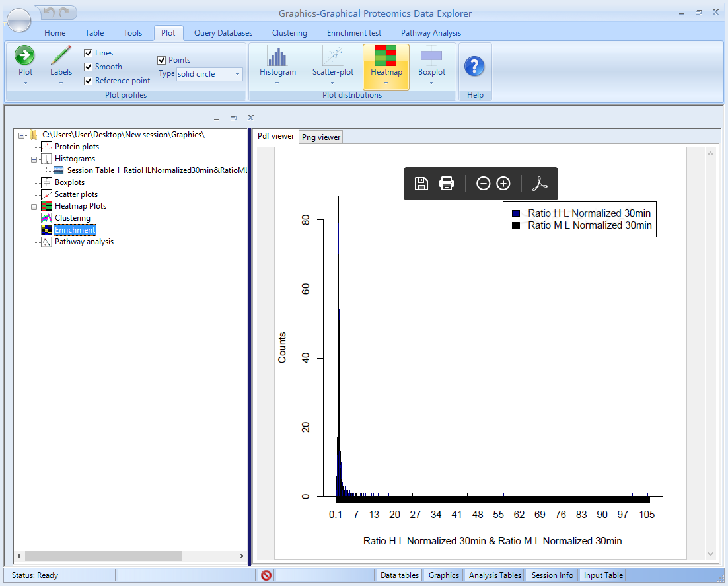Expand the Heatmap Plots tree node
Viewport: 728px width, 586px height.
coord(34,207)
